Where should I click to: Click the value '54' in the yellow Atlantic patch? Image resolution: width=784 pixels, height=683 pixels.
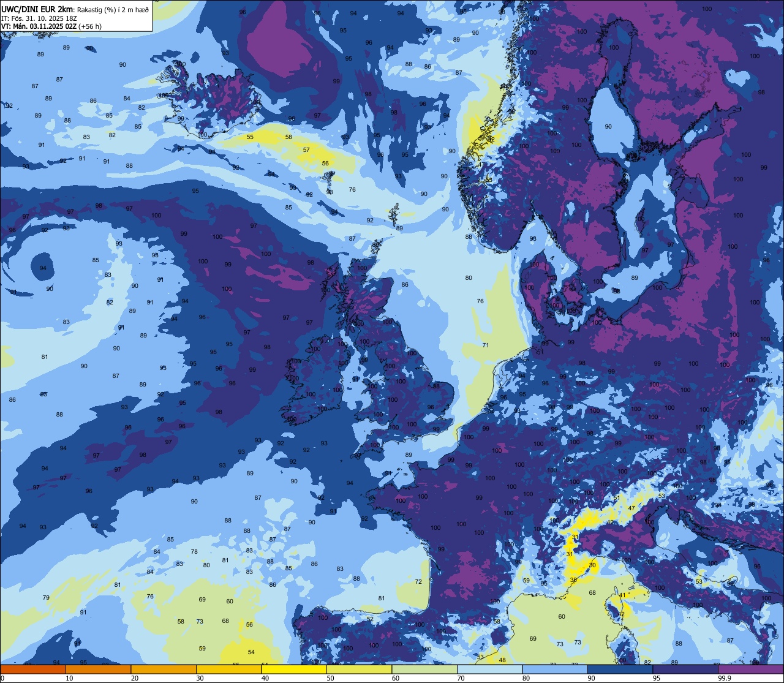[251, 652]
